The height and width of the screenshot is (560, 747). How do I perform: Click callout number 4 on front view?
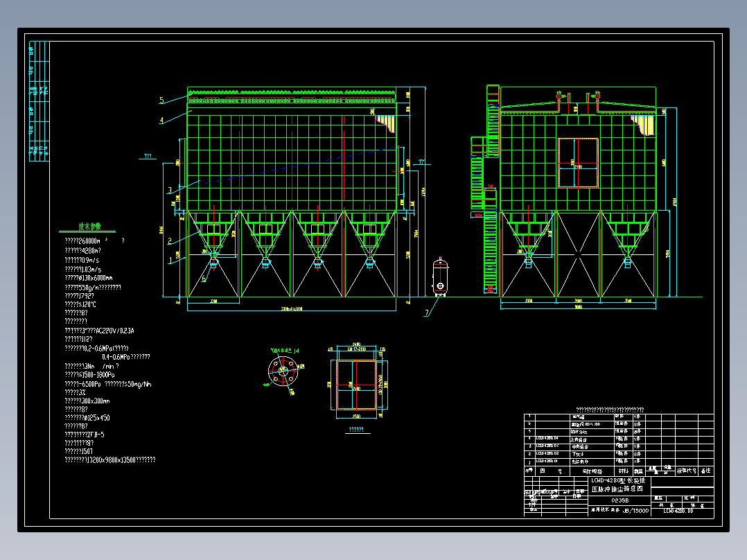[x=161, y=121]
